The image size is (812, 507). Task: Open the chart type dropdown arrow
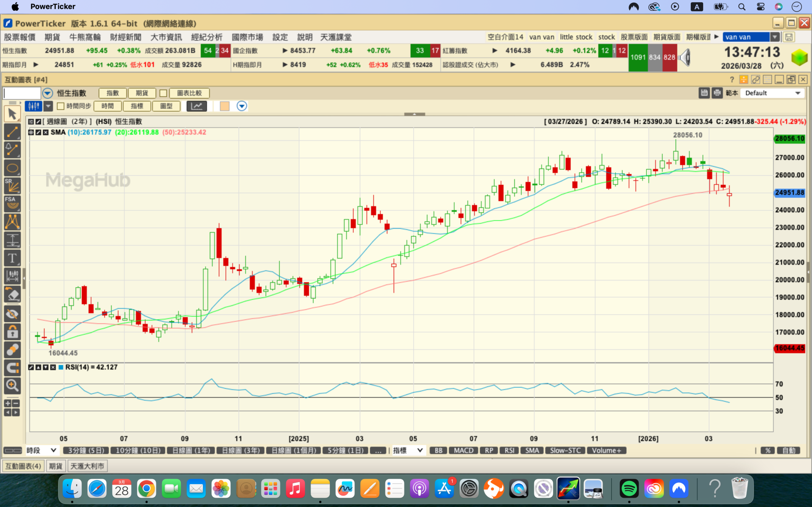click(48, 106)
